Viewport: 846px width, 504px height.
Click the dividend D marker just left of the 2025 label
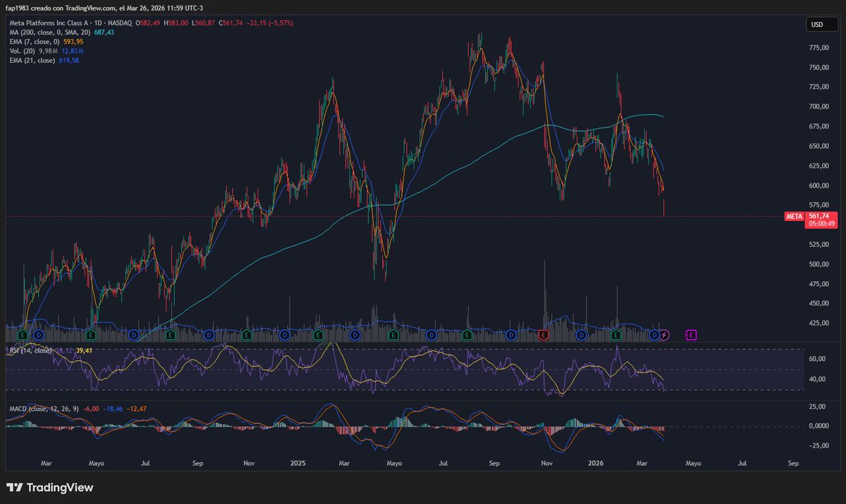click(x=285, y=334)
